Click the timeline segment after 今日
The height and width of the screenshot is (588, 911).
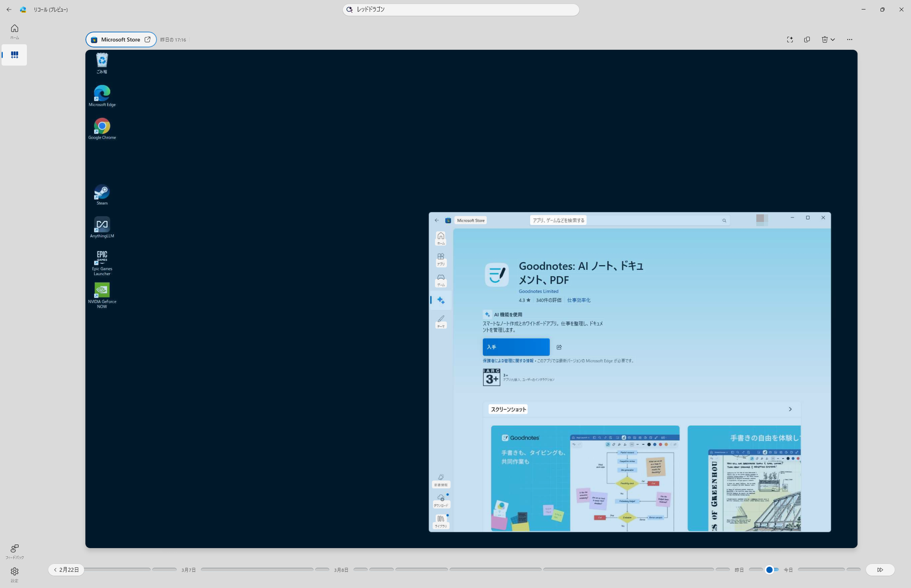[821, 570]
